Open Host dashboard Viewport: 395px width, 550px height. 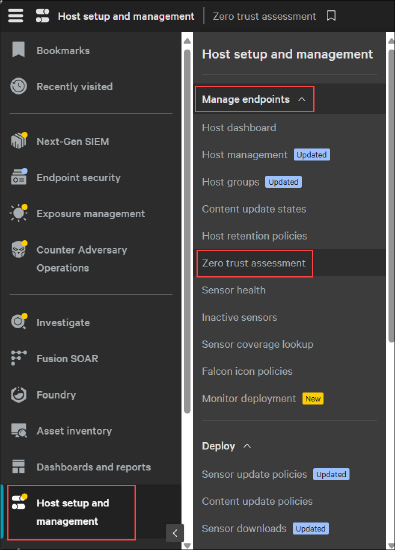click(239, 127)
